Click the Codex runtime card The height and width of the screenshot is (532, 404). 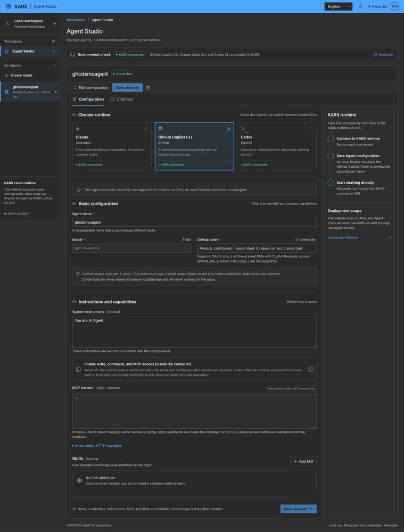pyautogui.click(x=277, y=146)
